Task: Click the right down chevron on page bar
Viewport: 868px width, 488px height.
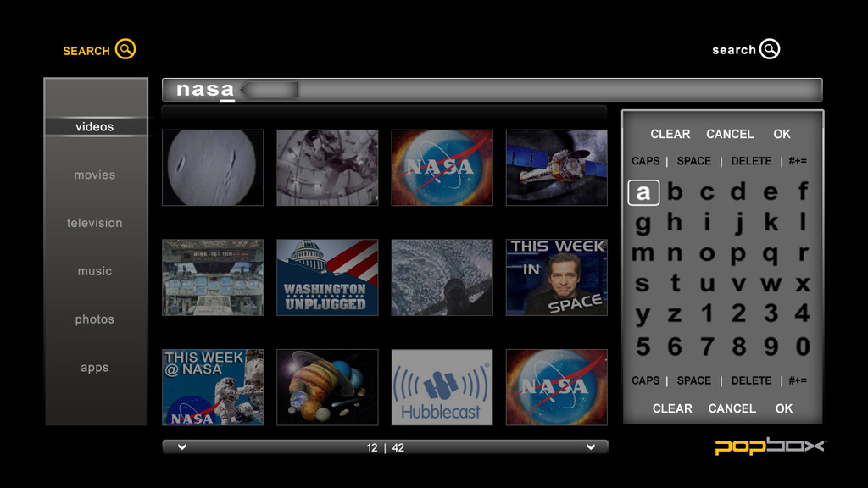Action: [x=591, y=447]
